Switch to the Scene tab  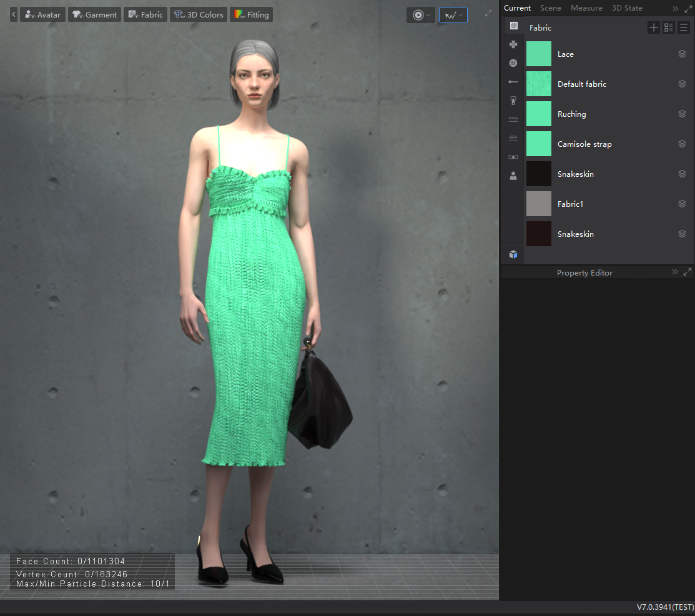tap(551, 8)
